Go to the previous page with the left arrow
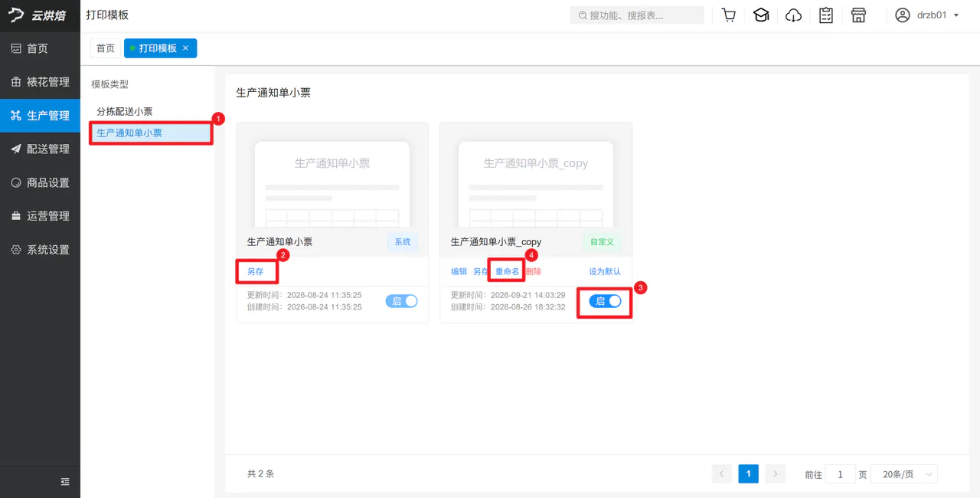Image resolution: width=980 pixels, height=498 pixels. 721,474
